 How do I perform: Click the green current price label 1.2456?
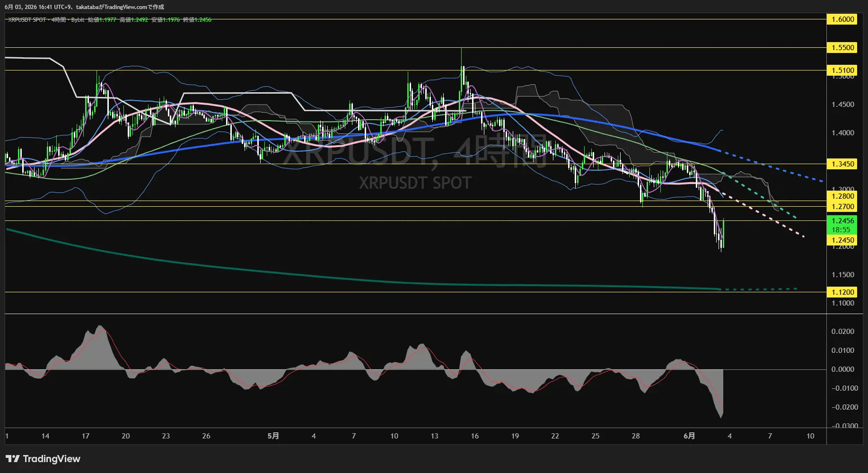[842, 221]
